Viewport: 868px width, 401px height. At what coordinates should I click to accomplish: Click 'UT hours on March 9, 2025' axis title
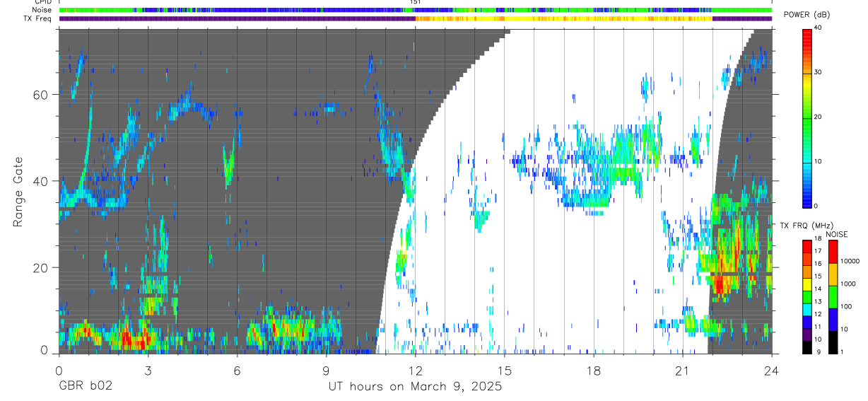[415, 387]
